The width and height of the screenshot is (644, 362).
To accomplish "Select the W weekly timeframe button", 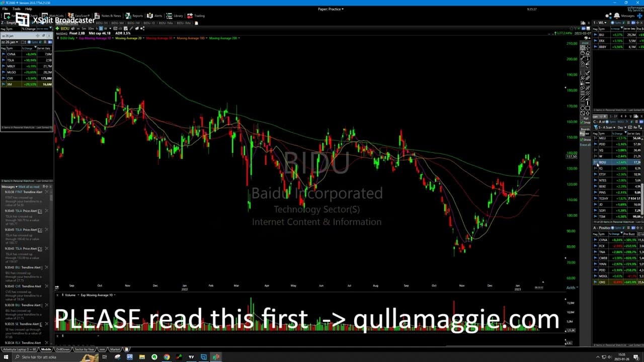I will point(105,29).
